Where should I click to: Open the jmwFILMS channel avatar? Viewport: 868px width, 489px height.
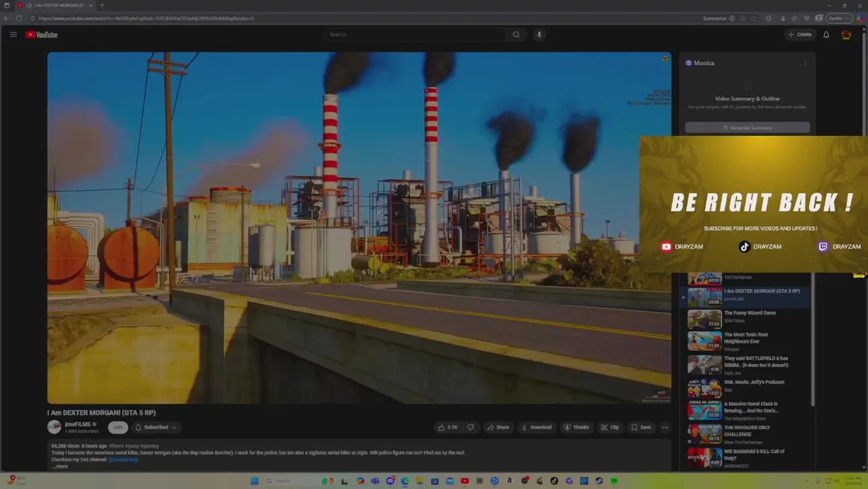[54, 427]
